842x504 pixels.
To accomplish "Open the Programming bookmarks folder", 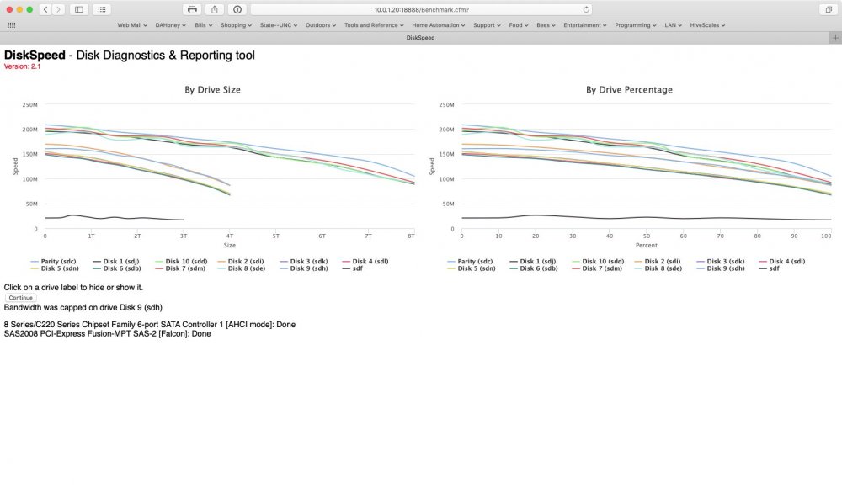I will click(635, 25).
